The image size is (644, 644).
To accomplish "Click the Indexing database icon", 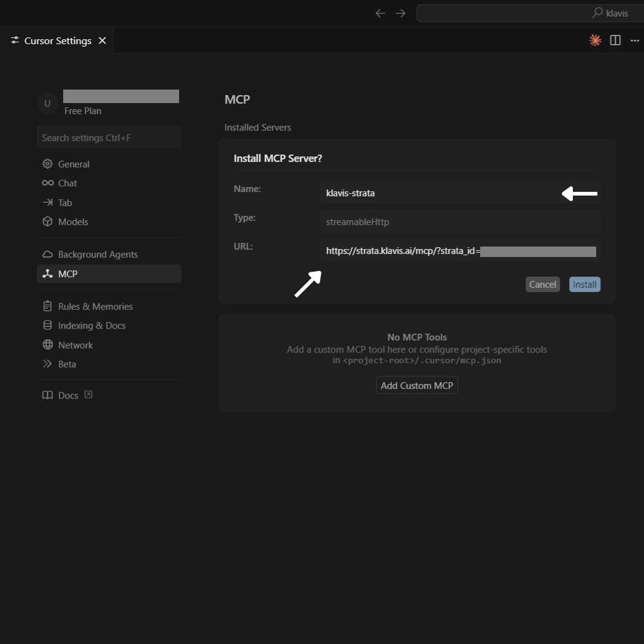I will tap(48, 325).
